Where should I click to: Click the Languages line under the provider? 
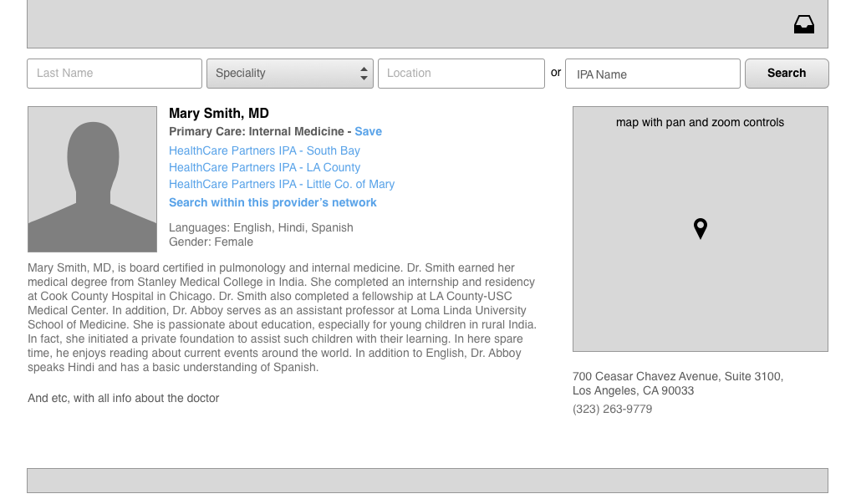(261, 227)
